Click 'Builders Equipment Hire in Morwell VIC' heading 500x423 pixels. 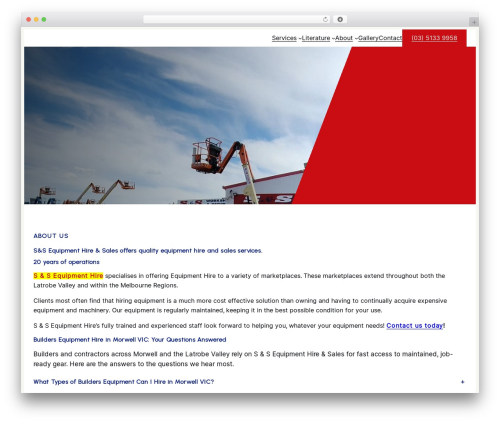click(130, 340)
